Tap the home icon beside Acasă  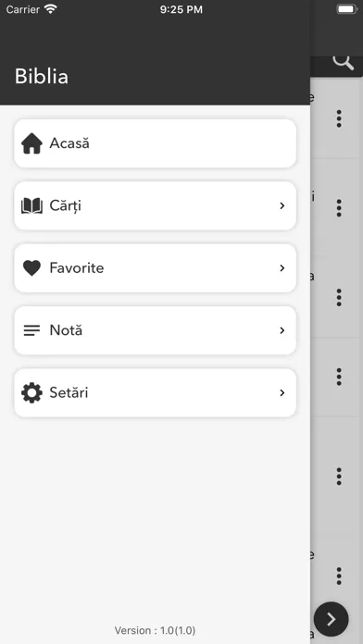click(31, 143)
